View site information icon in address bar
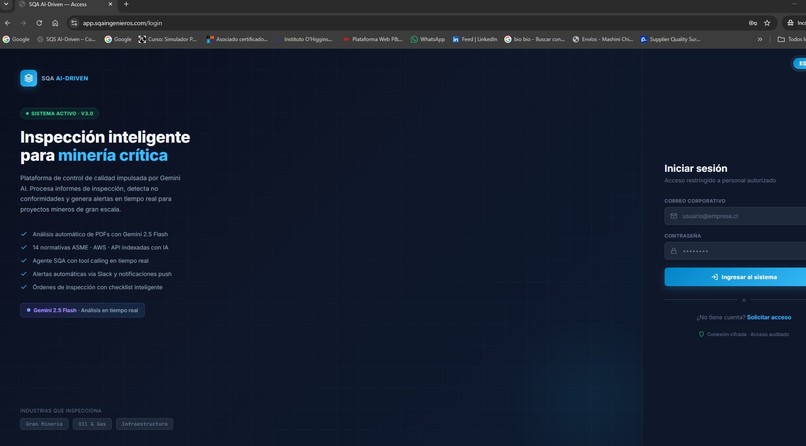This screenshot has height=446, width=806. 74,23
